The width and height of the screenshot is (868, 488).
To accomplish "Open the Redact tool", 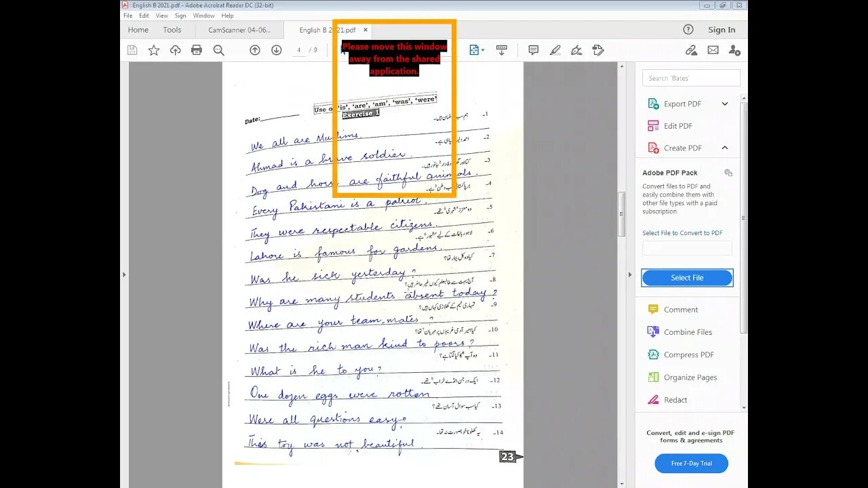I will (x=675, y=400).
